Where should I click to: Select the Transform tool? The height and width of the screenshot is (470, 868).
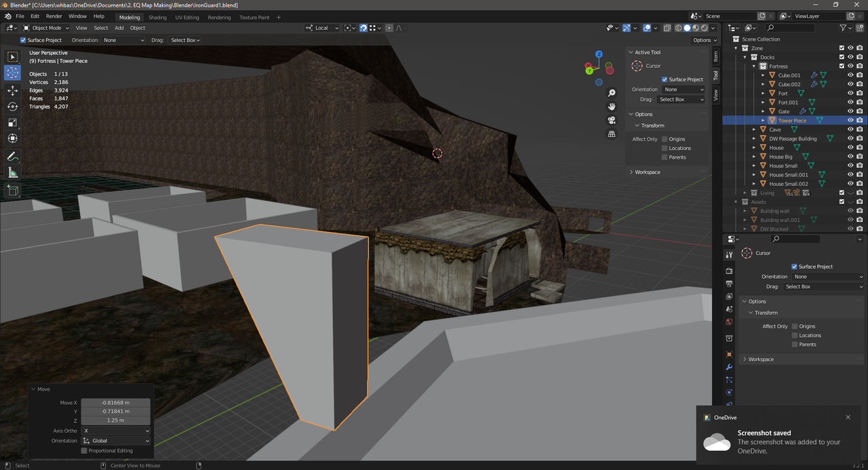(12, 138)
